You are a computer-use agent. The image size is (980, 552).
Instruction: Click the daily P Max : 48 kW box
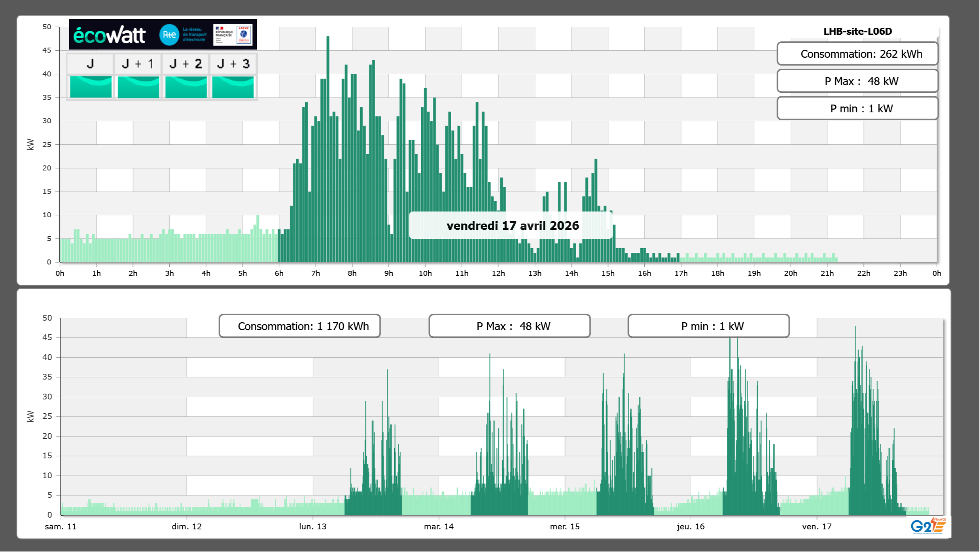point(857,81)
